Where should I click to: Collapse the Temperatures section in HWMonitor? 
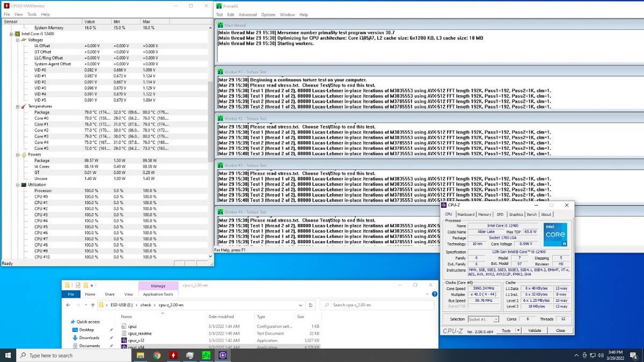(x=18, y=106)
